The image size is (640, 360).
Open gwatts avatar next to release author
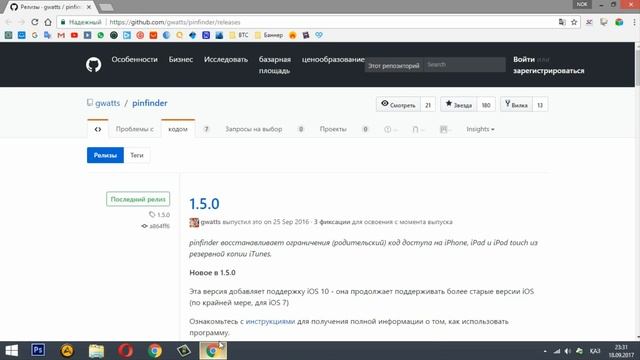click(194, 222)
